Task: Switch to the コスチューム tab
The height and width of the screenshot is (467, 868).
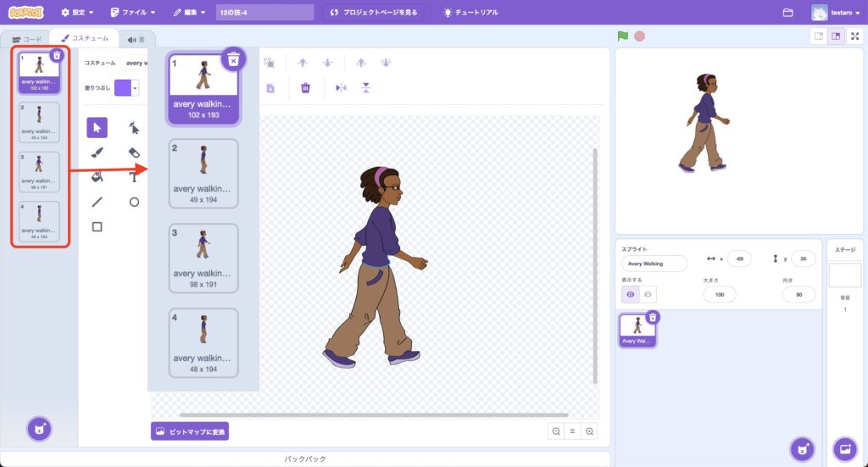Action: pos(84,38)
